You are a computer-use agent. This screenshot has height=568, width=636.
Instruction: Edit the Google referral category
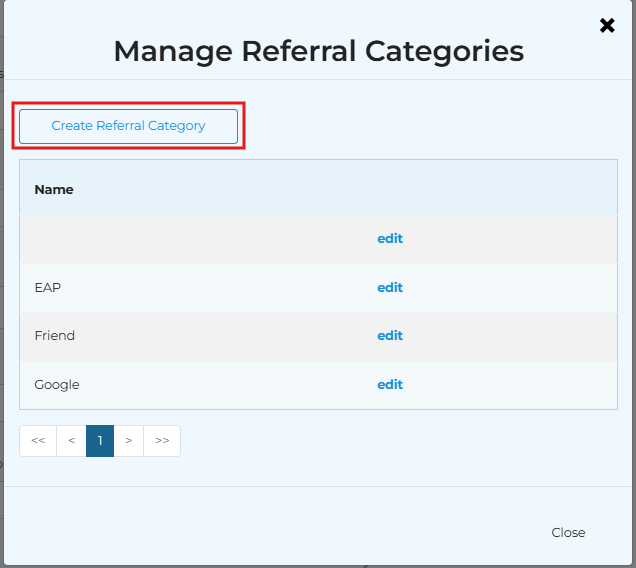(390, 385)
